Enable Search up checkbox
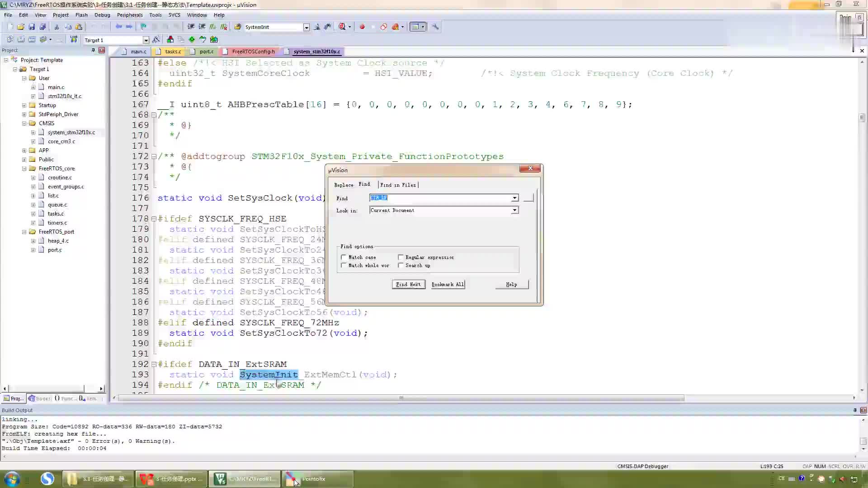This screenshot has height=488, width=868. 401,265
